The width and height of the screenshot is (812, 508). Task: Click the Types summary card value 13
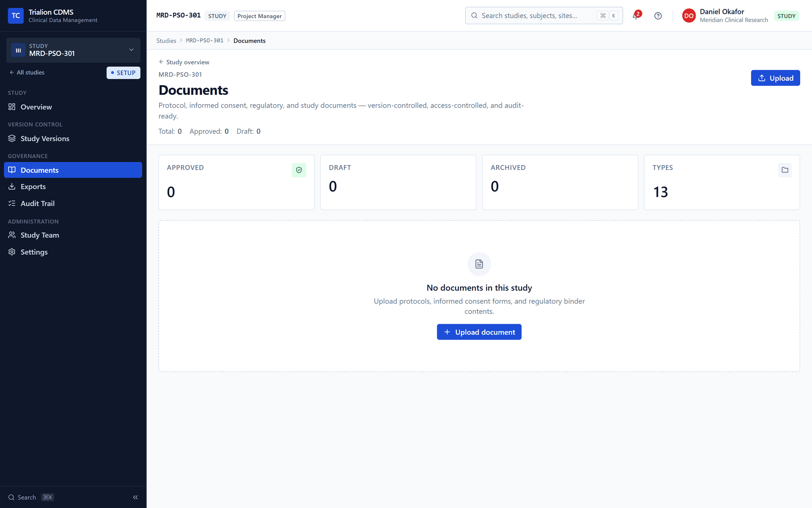[660, 192]
